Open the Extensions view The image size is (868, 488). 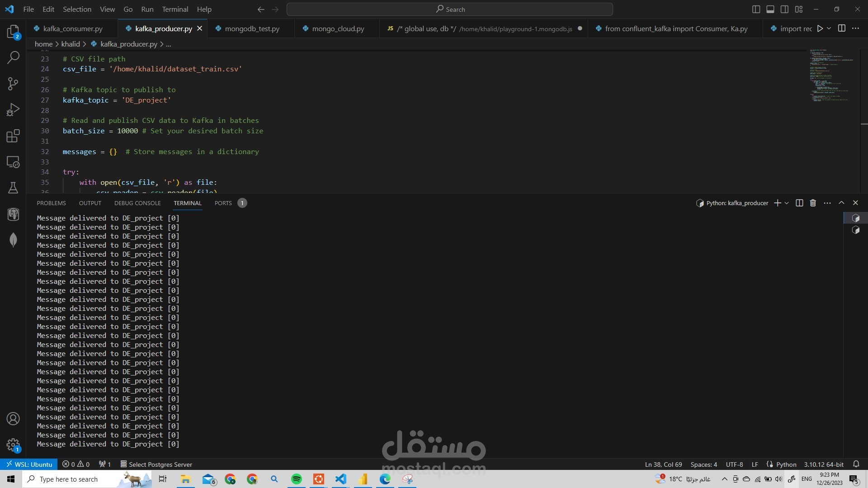pyautogui.click(x=13, y=136)
